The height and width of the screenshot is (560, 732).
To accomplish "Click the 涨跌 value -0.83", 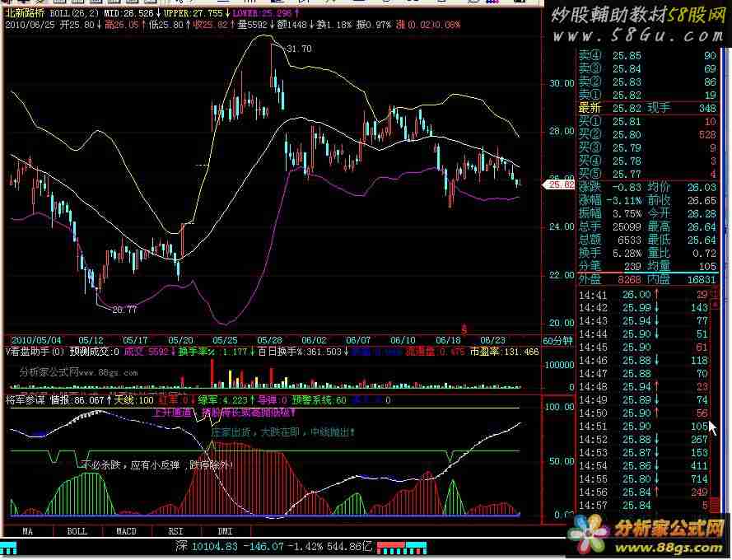I will (x=627, y=187).
